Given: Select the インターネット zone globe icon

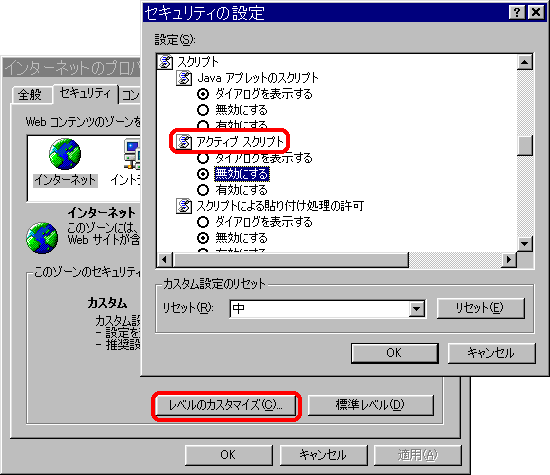Looking at the screenshot, I should point(65,154).
